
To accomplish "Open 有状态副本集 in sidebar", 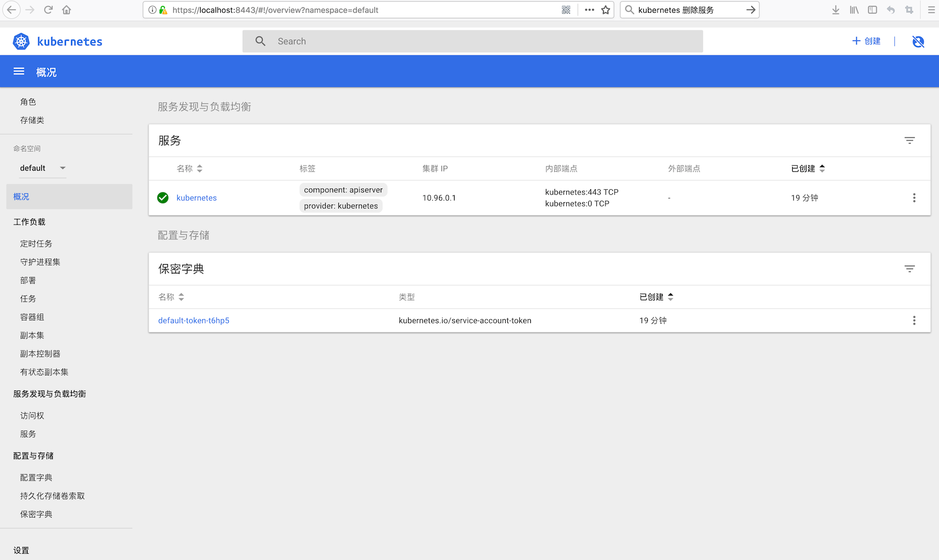I will (44, 372).
